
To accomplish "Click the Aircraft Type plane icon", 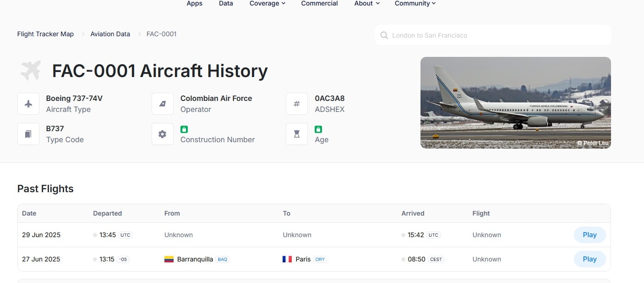I will tap(28, 104).
